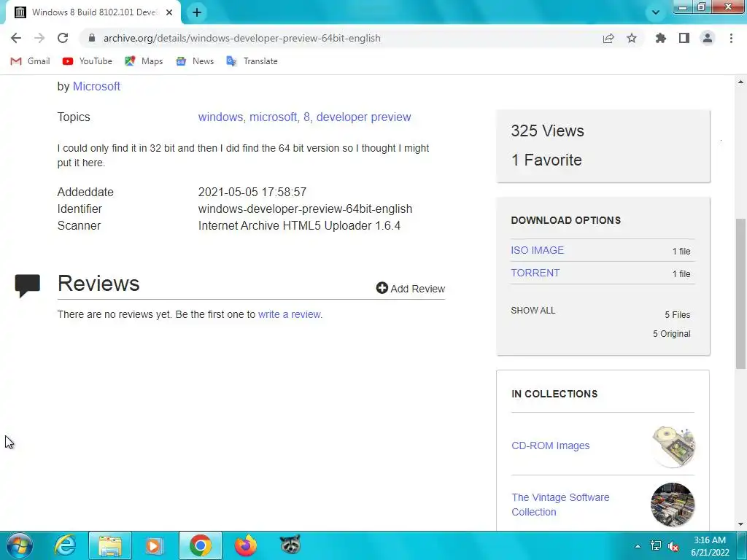The image size is (747, 560).
Task: Open Windows Media Player from taskbar
Action: [x=153, y=545]
